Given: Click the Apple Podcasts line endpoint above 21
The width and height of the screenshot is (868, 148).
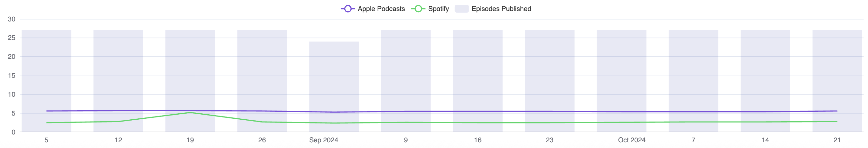Looking at the screenshot, I should [x=837, y=111].
